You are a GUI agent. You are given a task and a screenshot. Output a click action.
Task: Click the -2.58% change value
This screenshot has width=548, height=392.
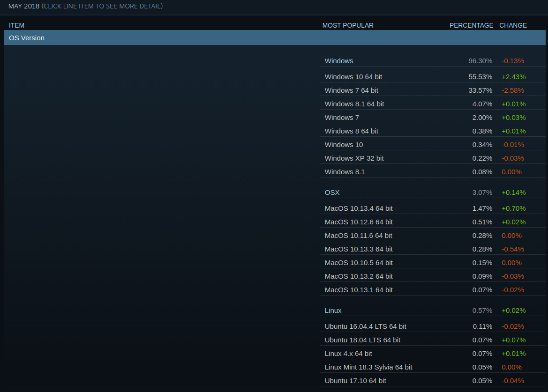(x=513, y=90)
